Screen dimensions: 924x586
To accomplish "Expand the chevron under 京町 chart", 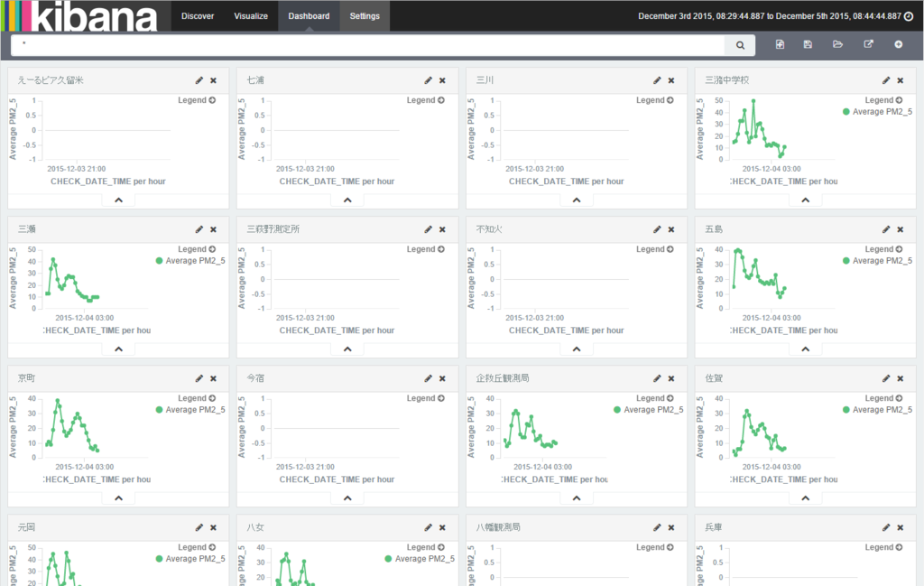I will pyautogui.click(x=118, y=498).
